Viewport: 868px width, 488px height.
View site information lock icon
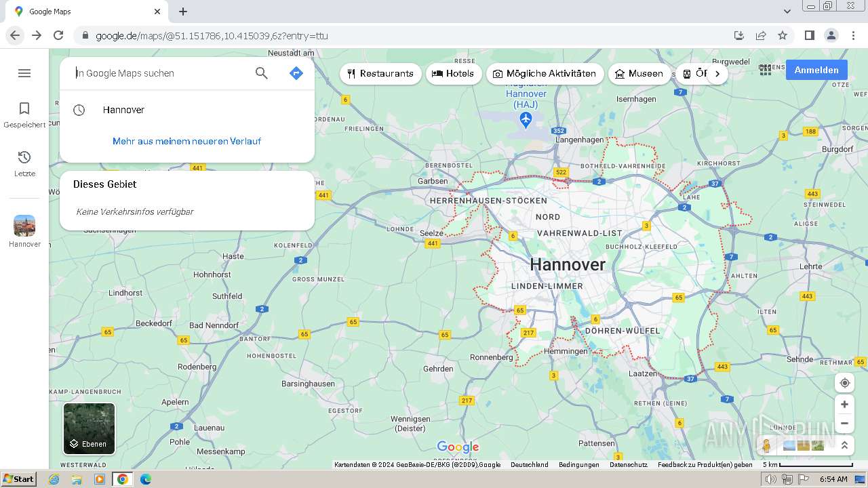tap(85, 35)
